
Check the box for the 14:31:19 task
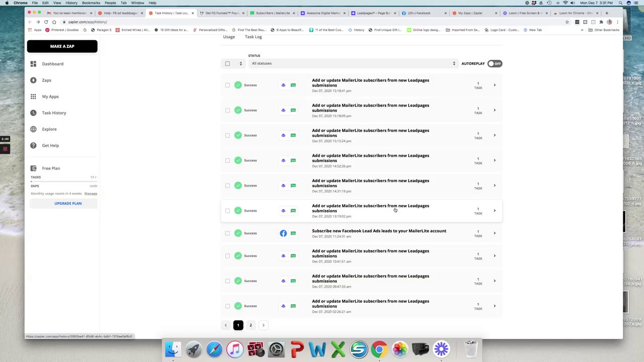227,186
